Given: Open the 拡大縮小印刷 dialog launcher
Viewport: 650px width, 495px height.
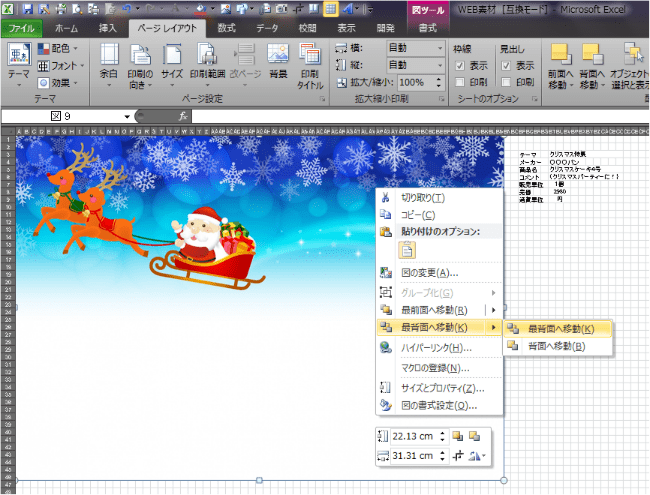Looking at the screenshot, I should pos(441,99).
